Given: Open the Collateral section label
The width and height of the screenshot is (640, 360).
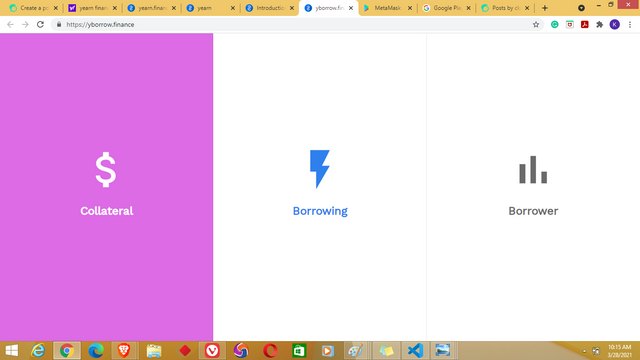Looking at the screenshot, I should coord(107,211).
